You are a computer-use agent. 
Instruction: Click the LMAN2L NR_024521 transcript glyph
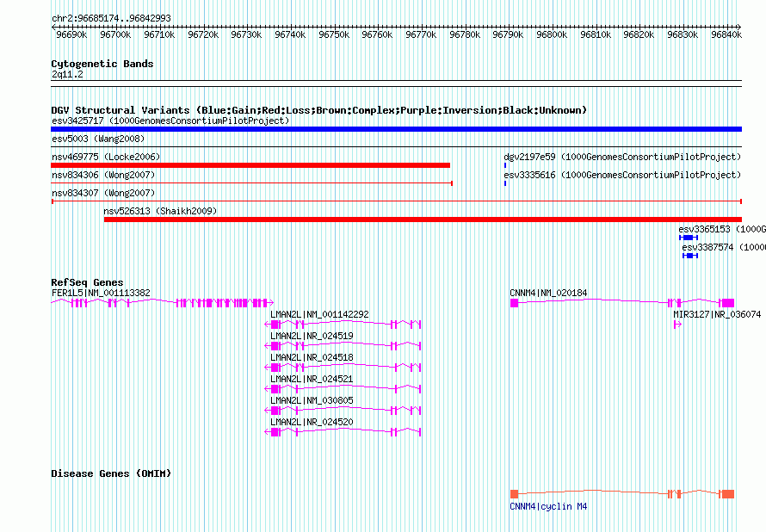pyautogui.click(x=343, y=389)
